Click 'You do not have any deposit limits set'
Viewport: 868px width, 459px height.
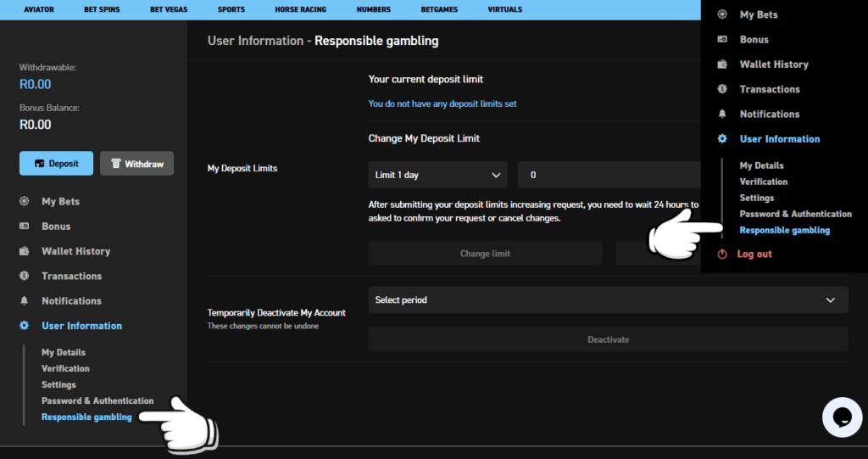[x=442, y=104]
